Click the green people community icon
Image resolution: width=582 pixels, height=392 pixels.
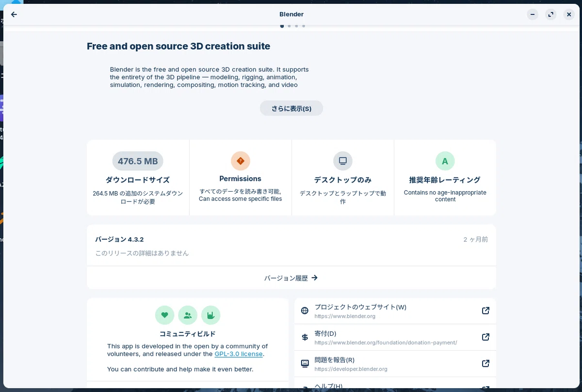coord(188,315)
